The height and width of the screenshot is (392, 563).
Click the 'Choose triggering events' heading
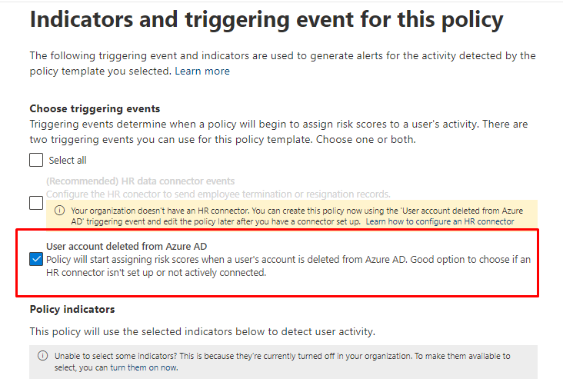95,109
